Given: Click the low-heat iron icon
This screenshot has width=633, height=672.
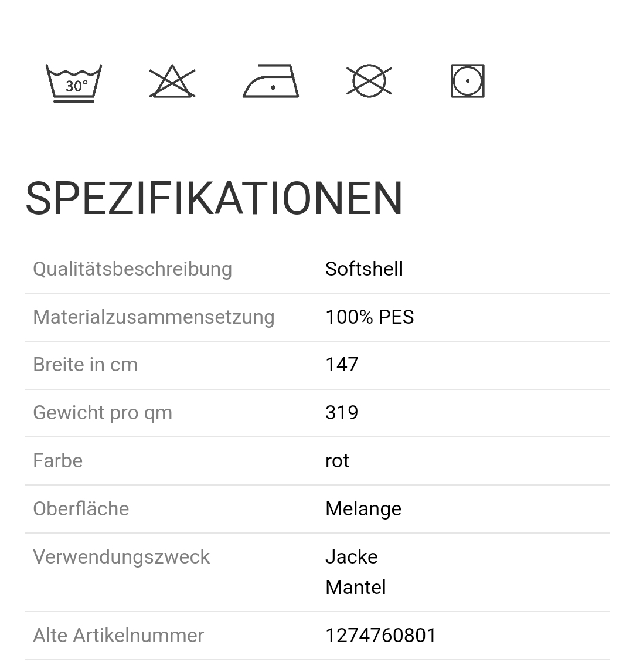Looking at the screenshot, I should tap(271, 81).
